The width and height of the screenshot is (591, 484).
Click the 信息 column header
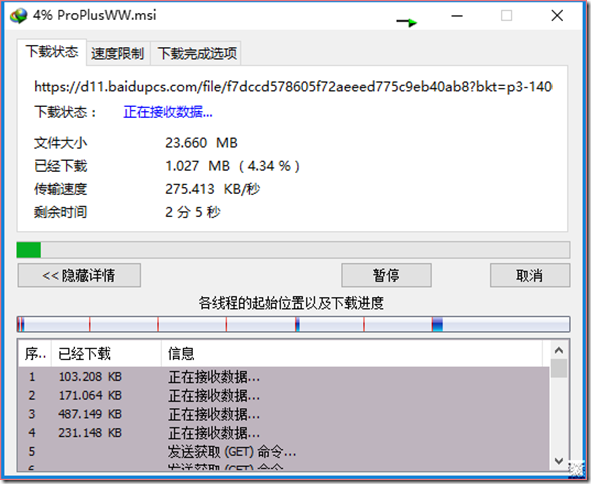[x=352, y=354]
